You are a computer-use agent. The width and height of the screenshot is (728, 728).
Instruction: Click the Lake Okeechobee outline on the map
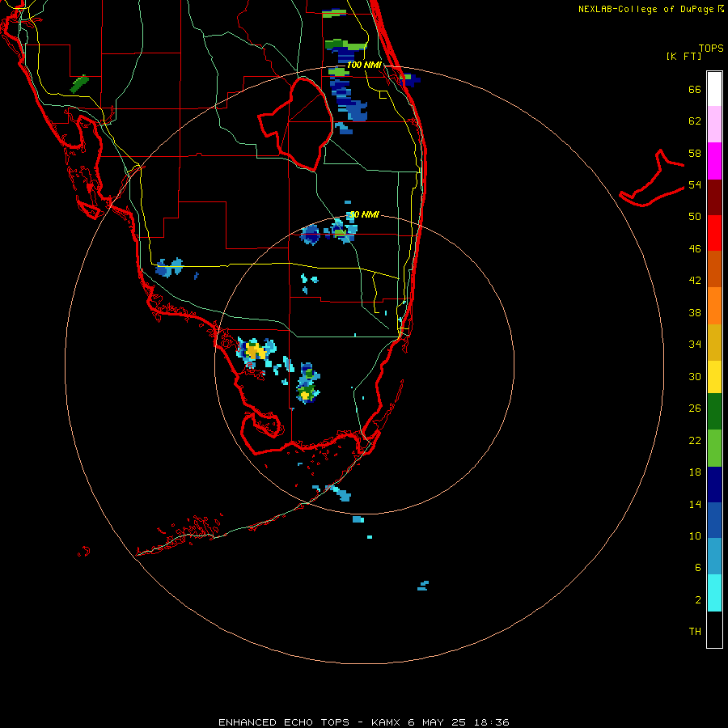296,124
